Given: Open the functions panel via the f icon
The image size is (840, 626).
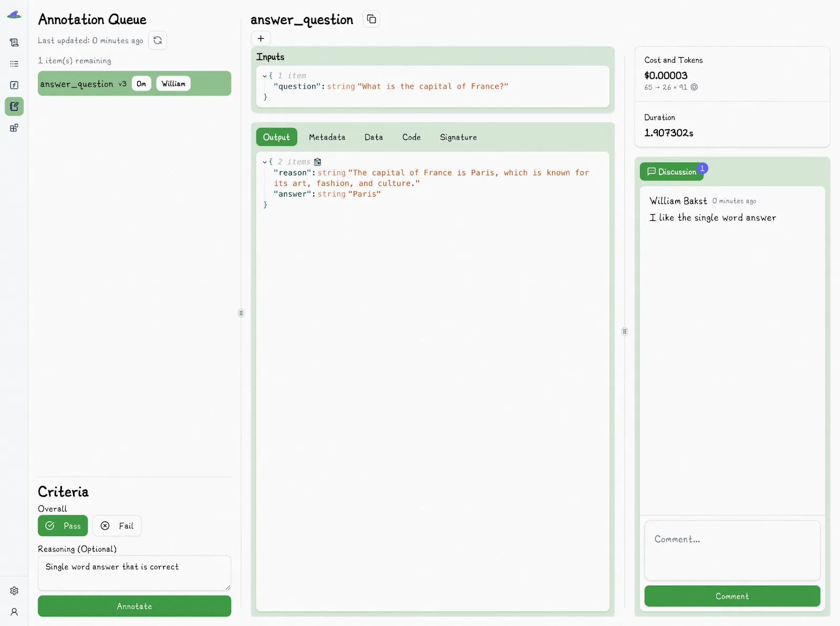Looking at the screenshot, I should [x=14, y=85].
